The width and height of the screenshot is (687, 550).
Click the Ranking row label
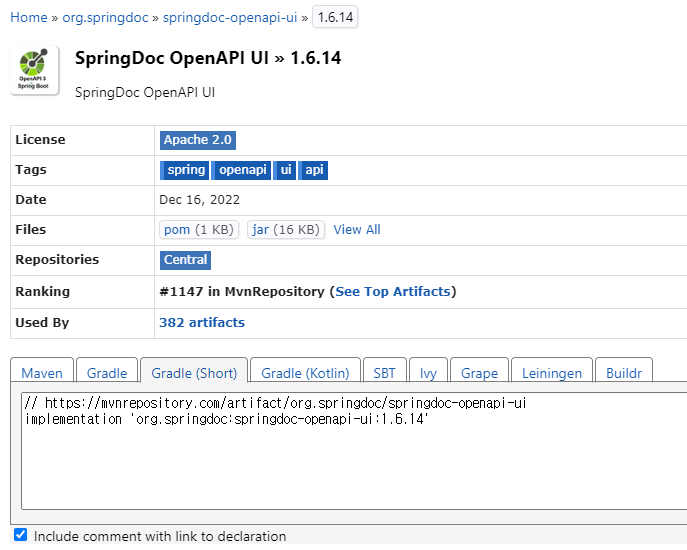[42, 292]
